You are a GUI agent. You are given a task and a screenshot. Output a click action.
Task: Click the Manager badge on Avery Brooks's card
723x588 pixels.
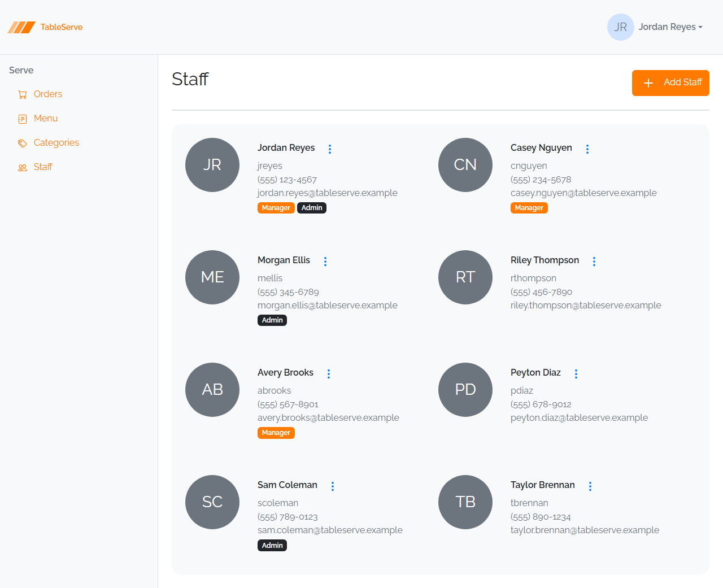276,433
